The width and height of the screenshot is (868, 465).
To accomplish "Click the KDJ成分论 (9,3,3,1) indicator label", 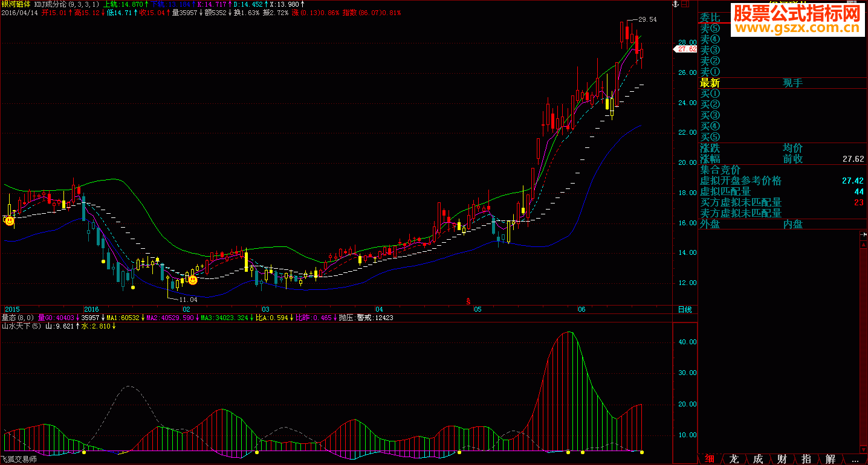I will point(67,4).
